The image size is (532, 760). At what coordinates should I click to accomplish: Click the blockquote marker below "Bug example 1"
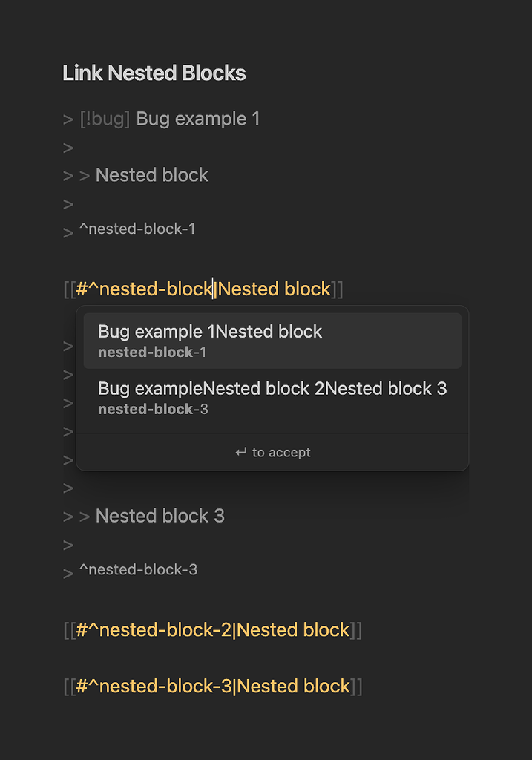click(x=68, y=147)
